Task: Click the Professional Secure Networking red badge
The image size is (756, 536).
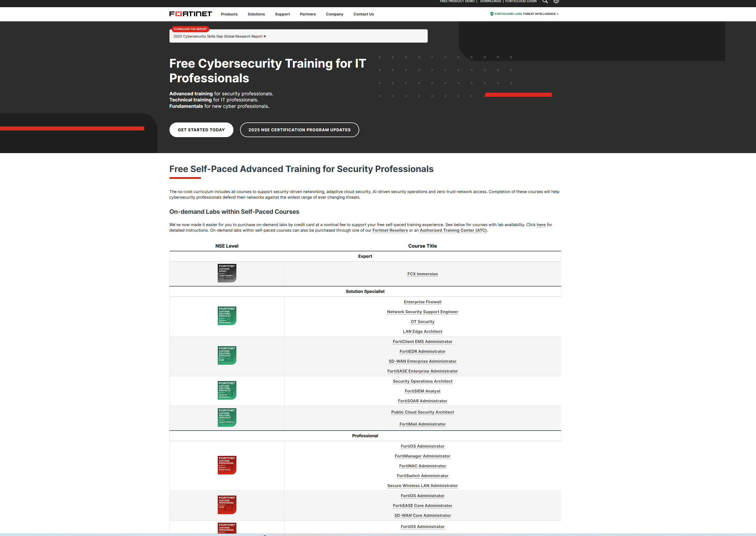Action: click(227, 465)
